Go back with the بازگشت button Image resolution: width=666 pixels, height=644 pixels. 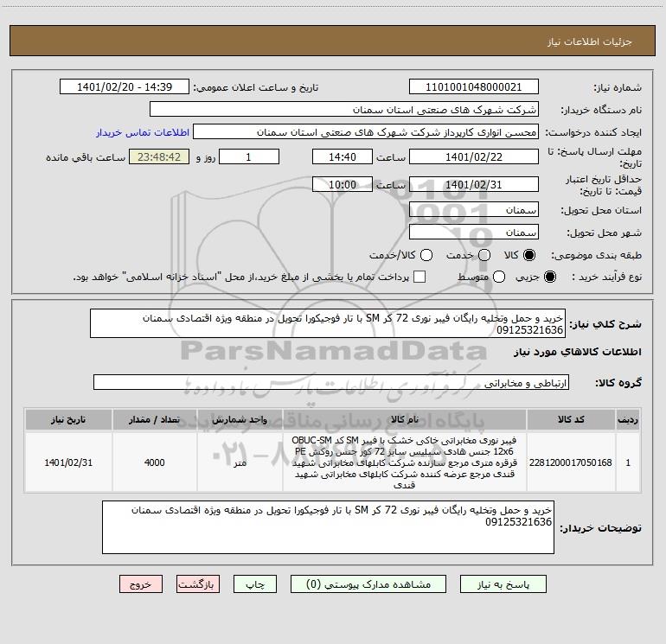point(198,584)
